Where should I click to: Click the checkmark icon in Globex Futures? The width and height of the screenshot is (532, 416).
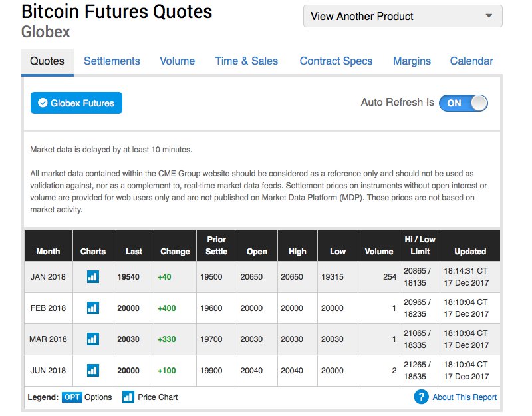[x=43, y=103]
